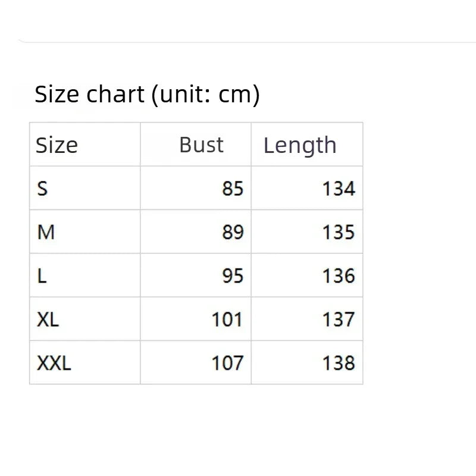Click the size 'S' row label

click(42, 189)
